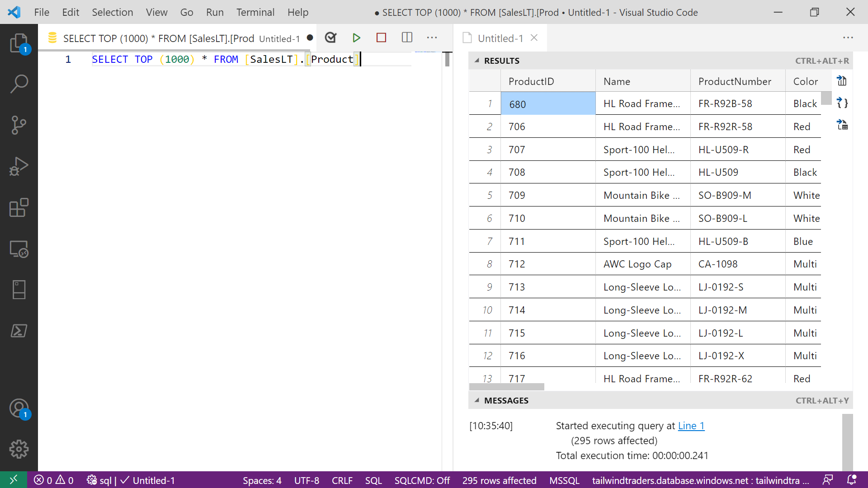Select the cell containing ProductID 680
This screenshot has height=488, width=868.
pyautogui.click(x=548, y=104)
